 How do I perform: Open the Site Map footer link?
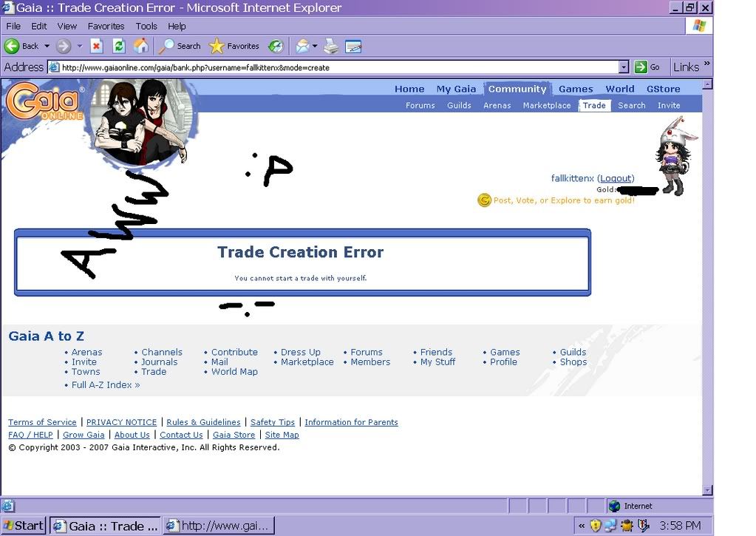point(282,435)
